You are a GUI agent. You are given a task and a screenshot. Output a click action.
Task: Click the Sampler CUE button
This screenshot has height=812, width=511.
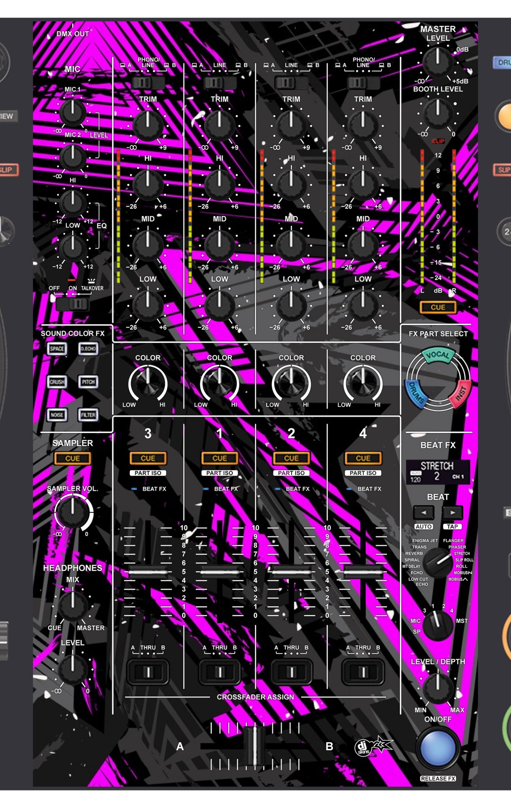pyautogui.click(x=72, y=458)
